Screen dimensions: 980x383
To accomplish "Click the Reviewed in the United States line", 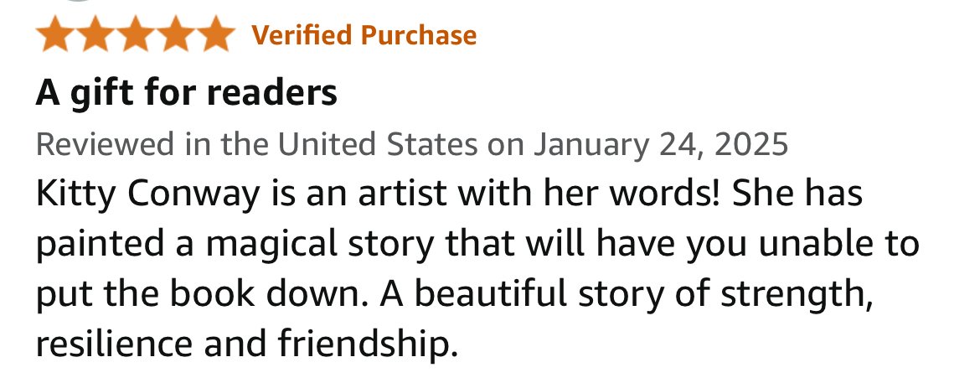I will (x=412, y=144).
